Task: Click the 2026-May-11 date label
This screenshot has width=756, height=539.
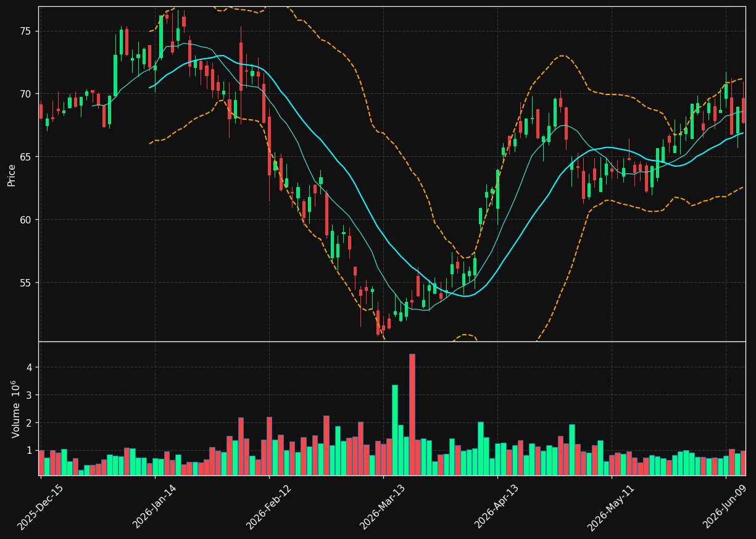Action: [x=611, y=507]
